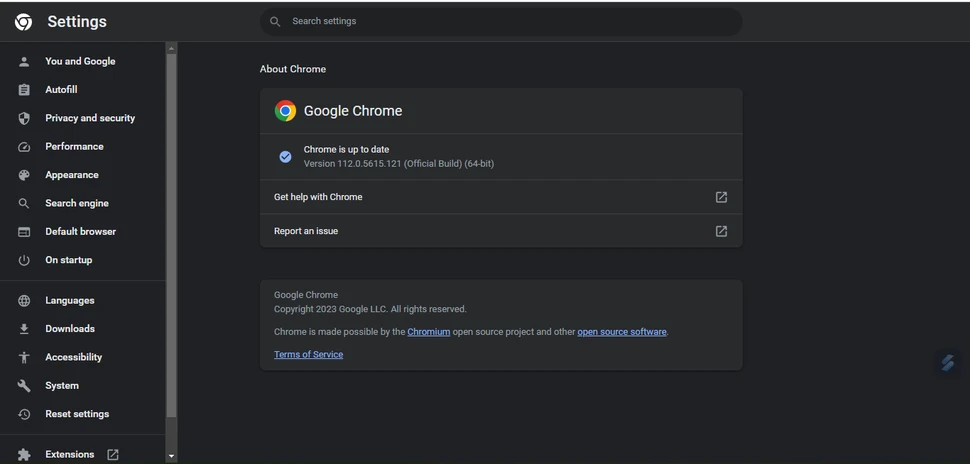Click the external-link icon on Report an issue row
Image resolution: width=970 pixels, height=464 pixels.
click(721, 231)
